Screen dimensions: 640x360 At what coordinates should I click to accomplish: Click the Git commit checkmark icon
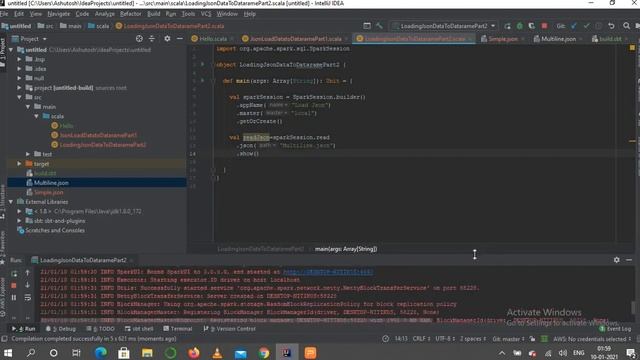click(x=587, y=26)
